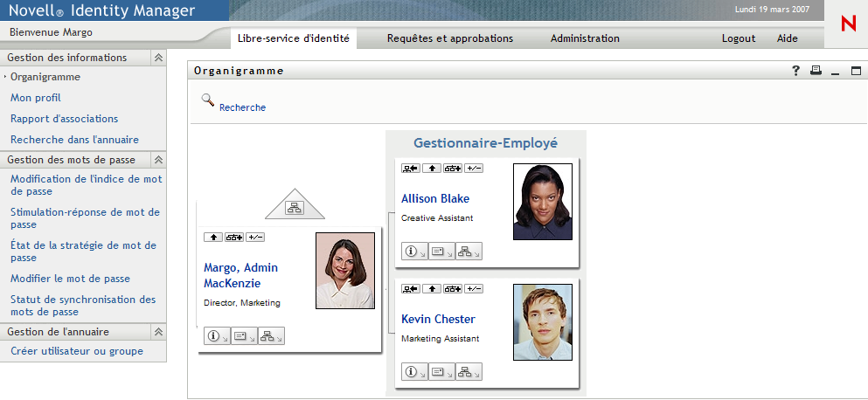Open the Administration tab

585,38
